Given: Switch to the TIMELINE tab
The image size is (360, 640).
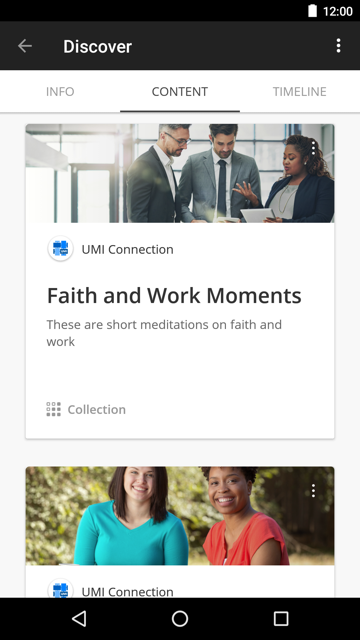Looking at the screenshot, I should click(300, 91).
